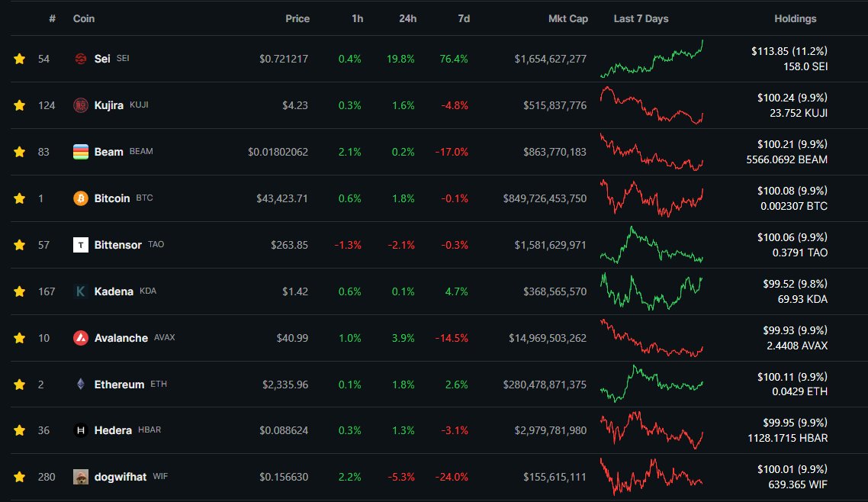The height and width of the screenshot is (502, 868).
Task: Unfavorite Sei using its star icon
Action: coord(19,59)
